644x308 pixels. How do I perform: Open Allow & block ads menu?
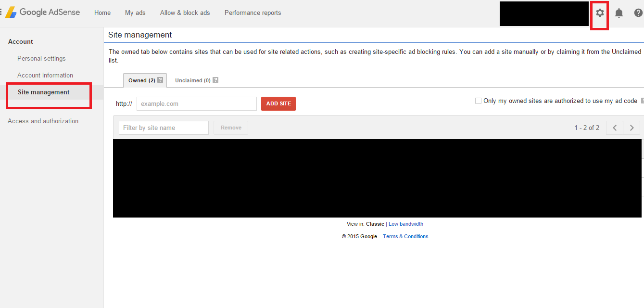[185, 13]
